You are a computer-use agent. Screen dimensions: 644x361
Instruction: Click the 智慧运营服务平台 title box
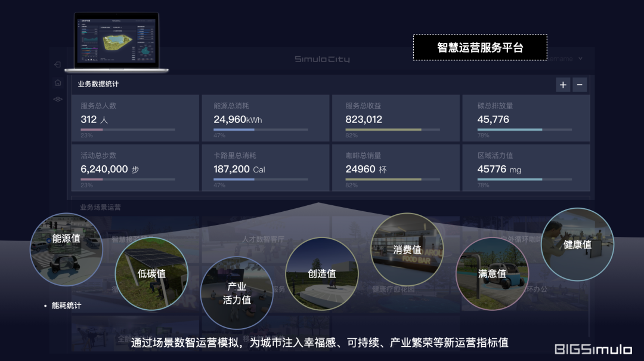pos(480,48)
